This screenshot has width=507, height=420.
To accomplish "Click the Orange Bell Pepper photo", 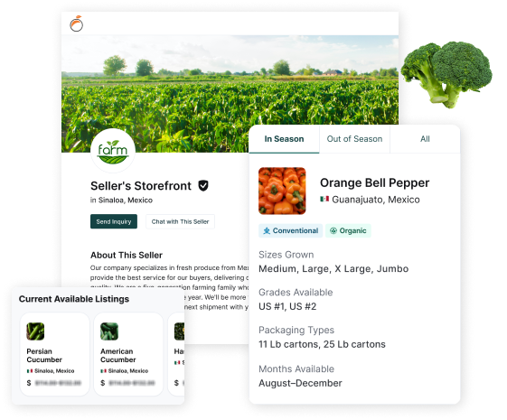I will [282, 191].
